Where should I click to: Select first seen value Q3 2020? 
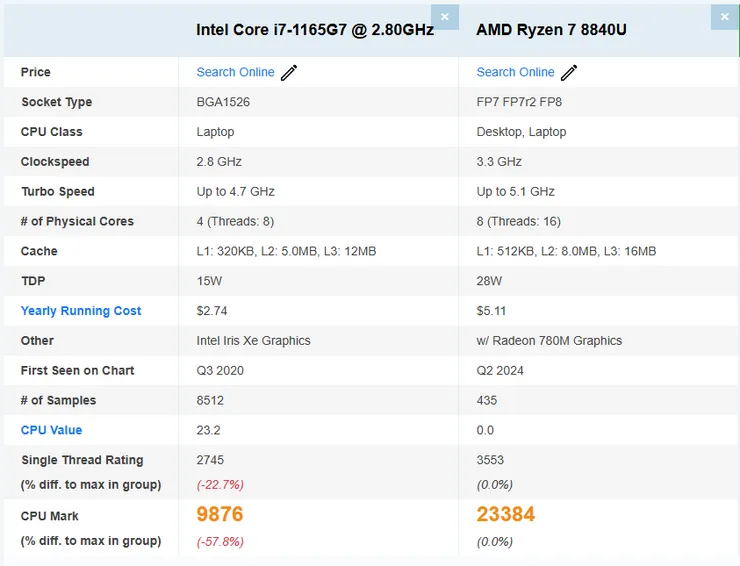pyautogui.click(x=220, y=371)
